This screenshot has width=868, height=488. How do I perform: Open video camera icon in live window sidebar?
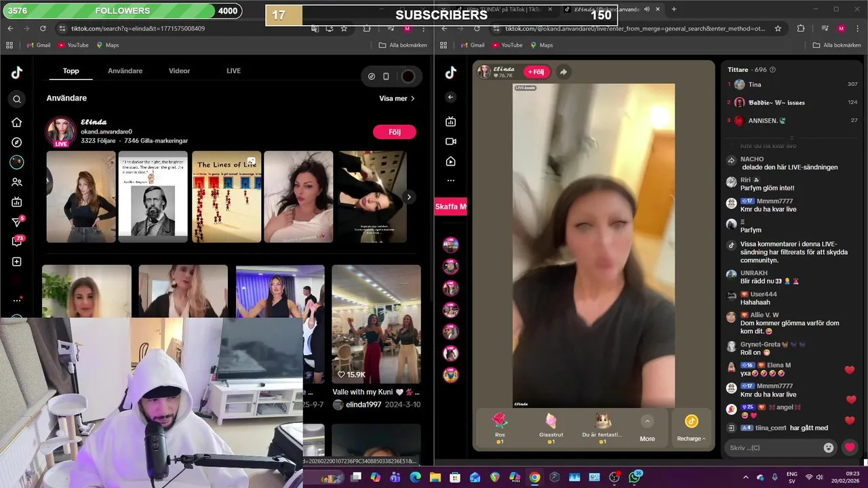[x=451, y=142]
